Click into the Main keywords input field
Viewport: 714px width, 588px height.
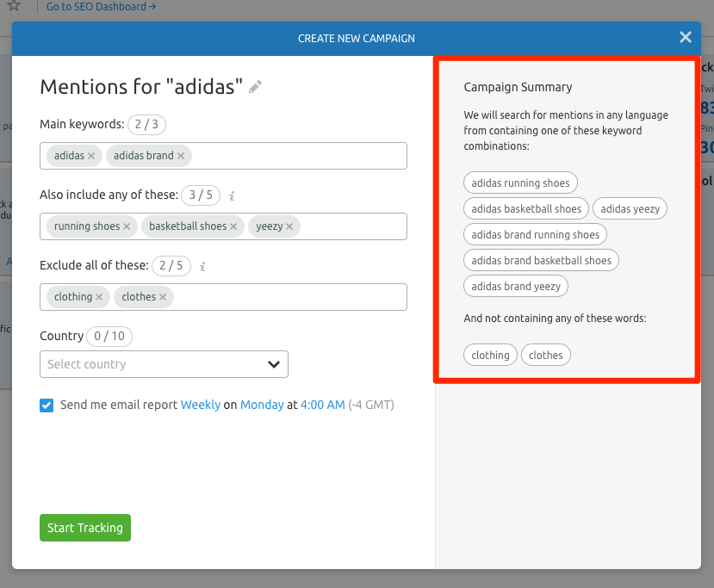(x=293, y=156)
